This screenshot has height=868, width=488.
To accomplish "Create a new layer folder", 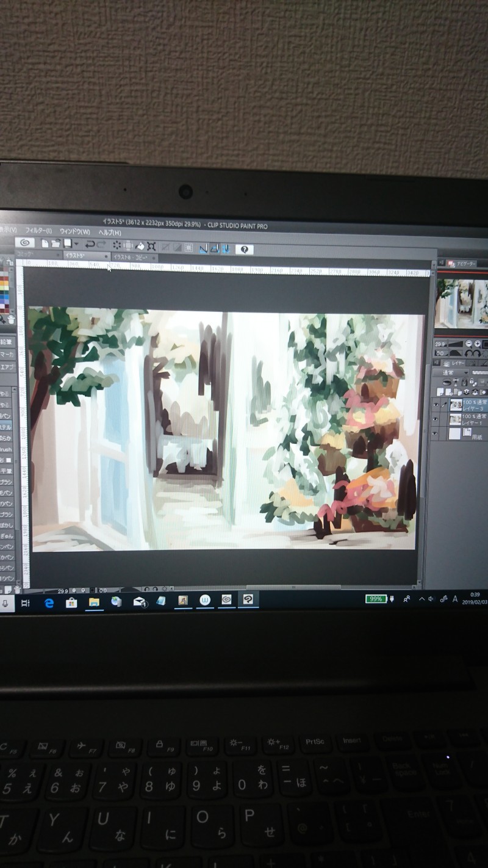I will click(457, 392).
